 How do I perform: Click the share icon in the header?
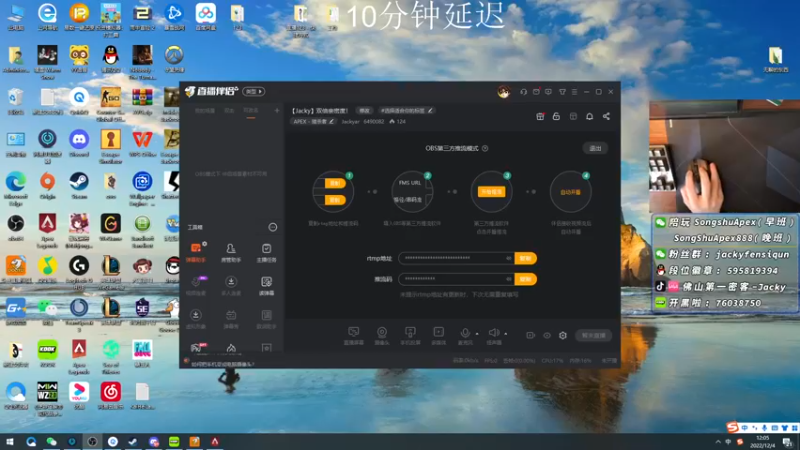coord(606,116)
